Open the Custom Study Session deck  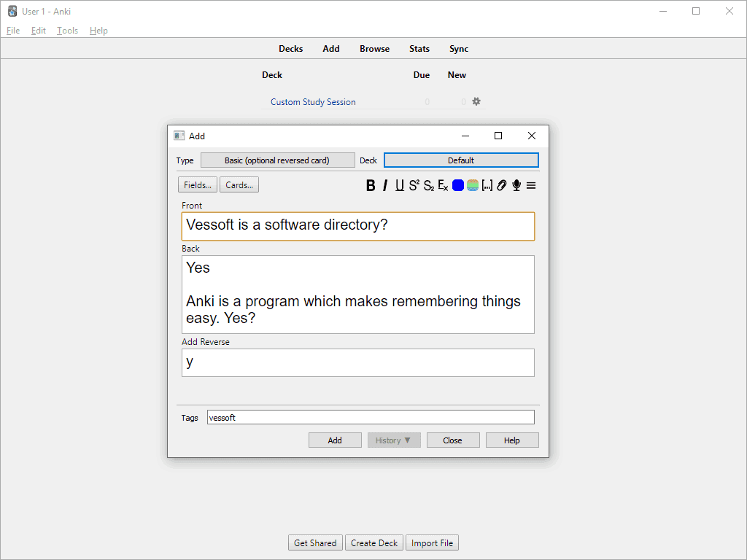[x=313, y=102]
